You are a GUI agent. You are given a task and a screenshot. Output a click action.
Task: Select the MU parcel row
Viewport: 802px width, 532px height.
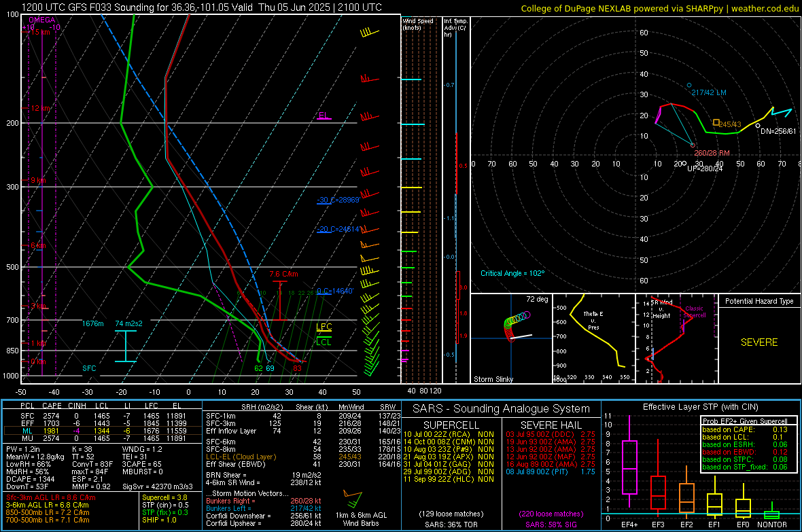[101, 438]
